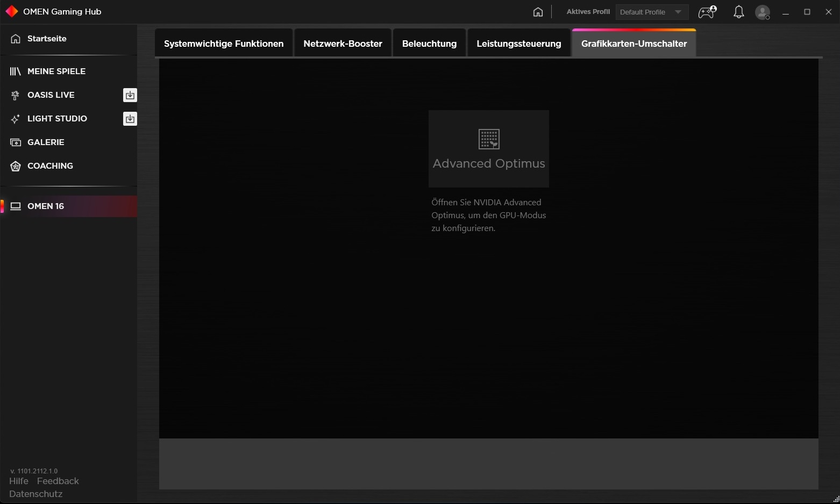
Task: Switch to Systemwichtige Funktionen tab
Action: (x=224, y=44)
